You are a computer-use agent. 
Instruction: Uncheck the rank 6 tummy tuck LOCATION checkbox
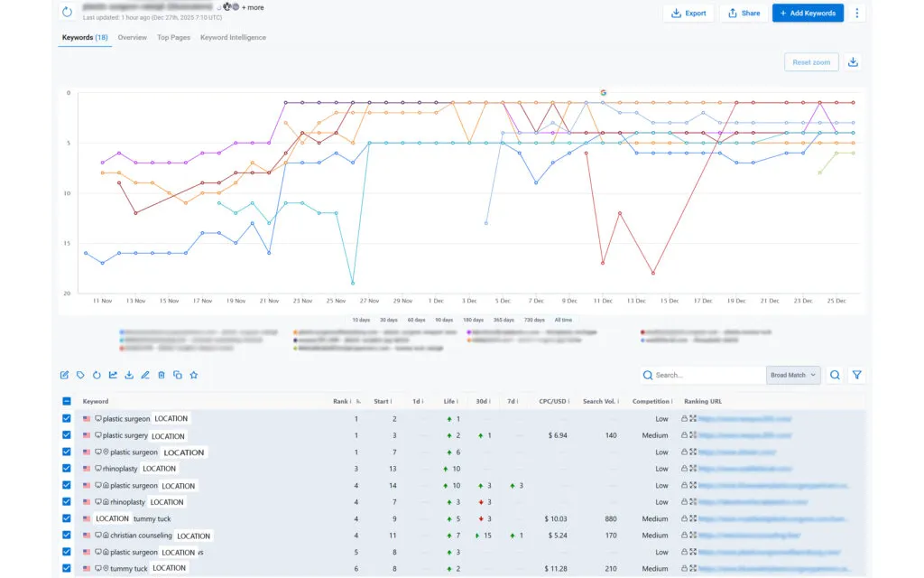coord(67,568)
